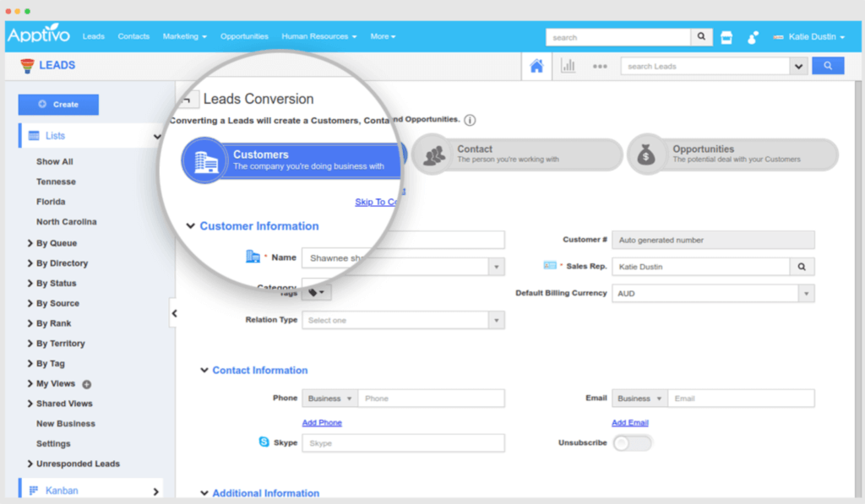Click the user profile icon beside the store icon

click(753, 36)
